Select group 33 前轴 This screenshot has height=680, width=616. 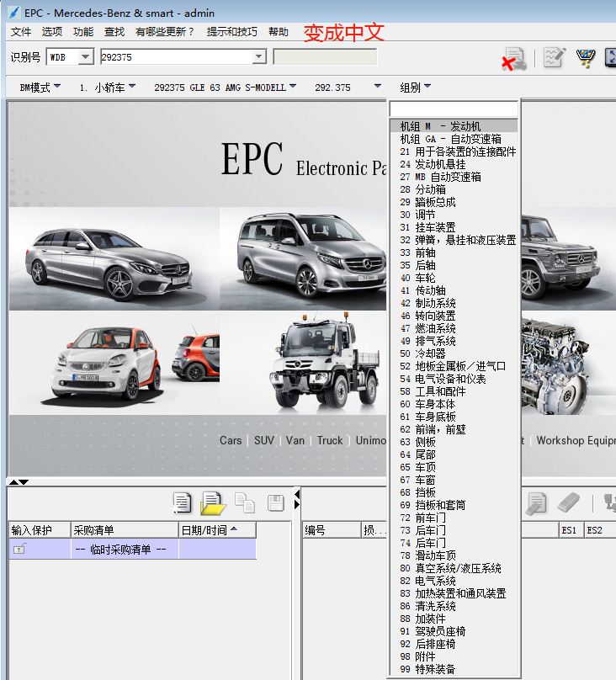tap(454, 252)
